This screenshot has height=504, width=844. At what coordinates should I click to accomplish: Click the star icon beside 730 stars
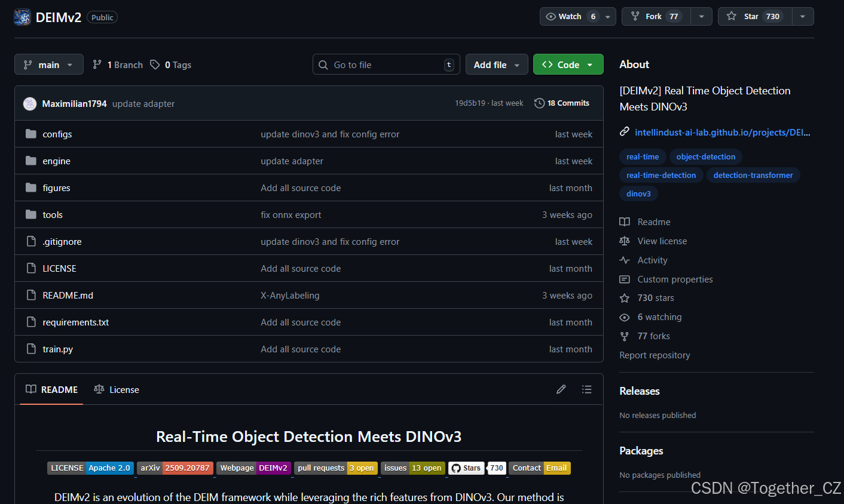[625, 298]
